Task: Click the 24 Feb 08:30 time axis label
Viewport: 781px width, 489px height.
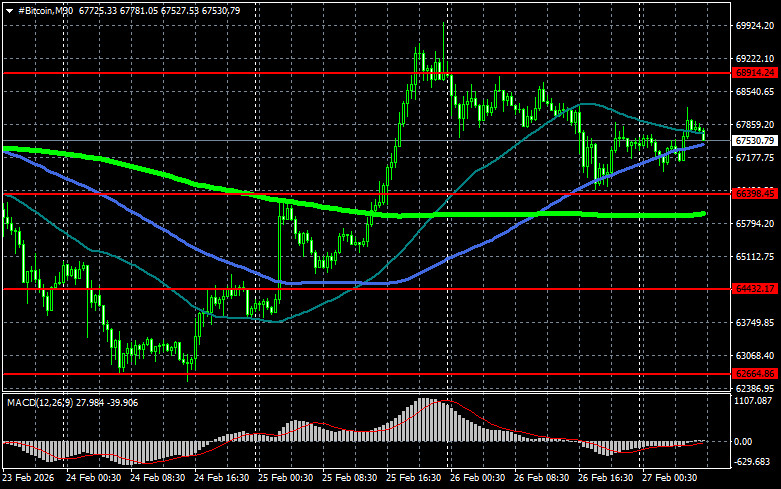Action: (157, 478)
